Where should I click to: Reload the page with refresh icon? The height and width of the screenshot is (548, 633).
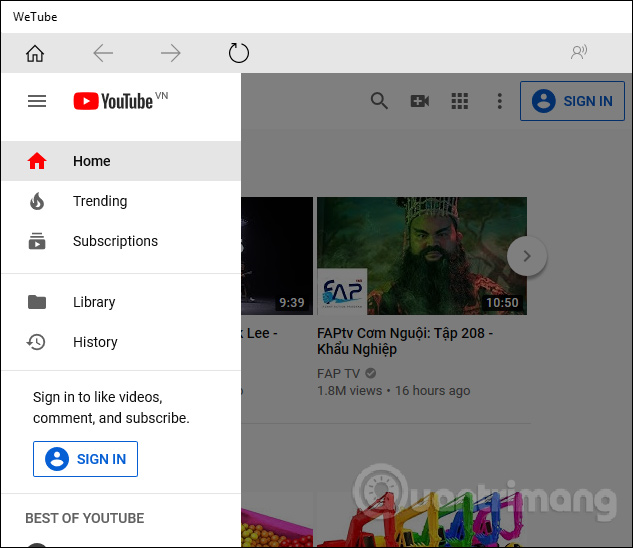[x=239, y=53]
